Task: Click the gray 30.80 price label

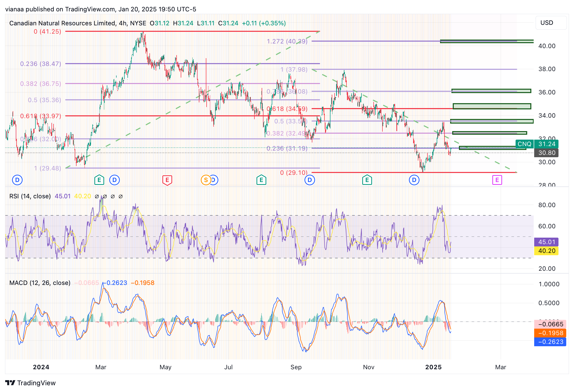Action: point(547,153)
